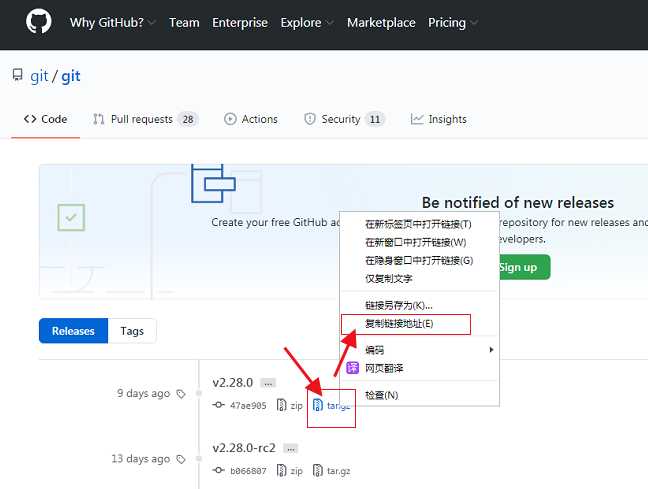Click the Pull requests count badge 28
The width and height of the screenshot is (648, 489).
(188, 119)
